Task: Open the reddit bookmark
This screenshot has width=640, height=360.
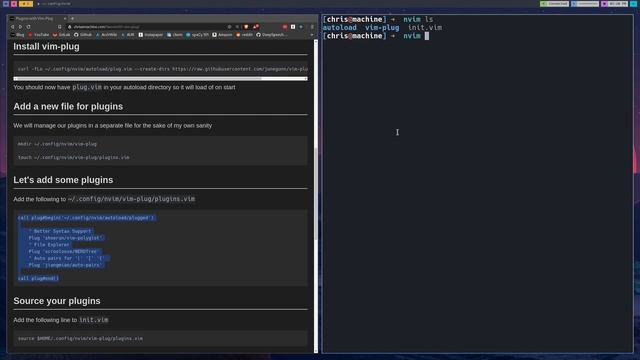Action: [x=244, y=35]
